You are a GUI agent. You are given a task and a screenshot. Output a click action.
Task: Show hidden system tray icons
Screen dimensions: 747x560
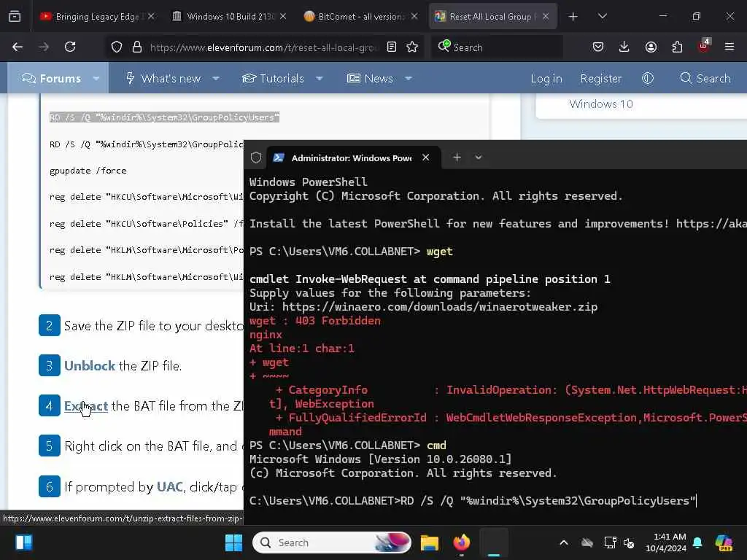(564, 542)
